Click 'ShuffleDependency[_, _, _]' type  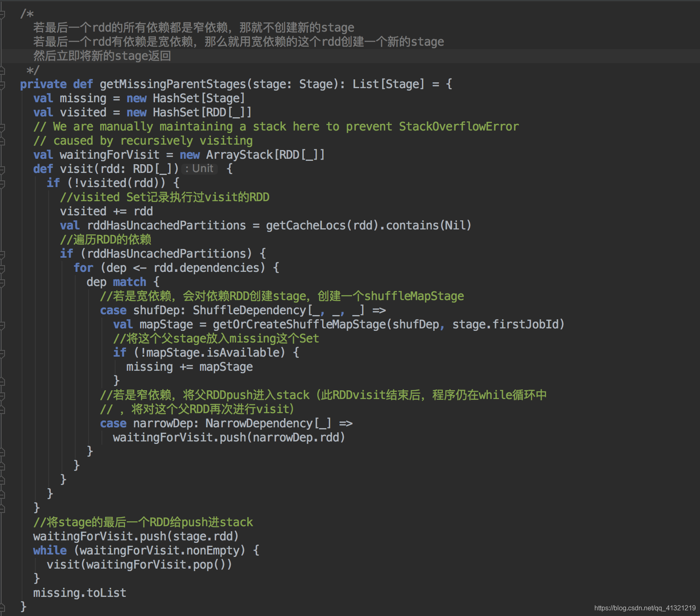click(x=279, y=310)
